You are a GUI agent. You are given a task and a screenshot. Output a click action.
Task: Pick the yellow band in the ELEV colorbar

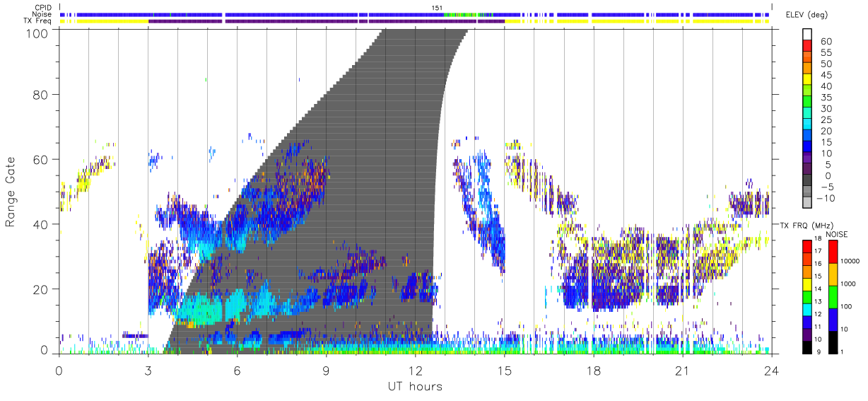click(807, 79)
